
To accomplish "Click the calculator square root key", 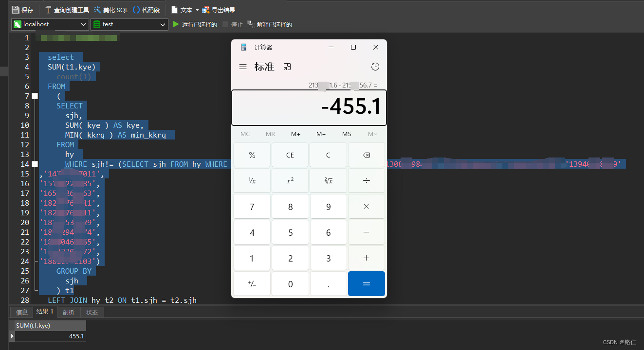I will click(x=328, y=181).
